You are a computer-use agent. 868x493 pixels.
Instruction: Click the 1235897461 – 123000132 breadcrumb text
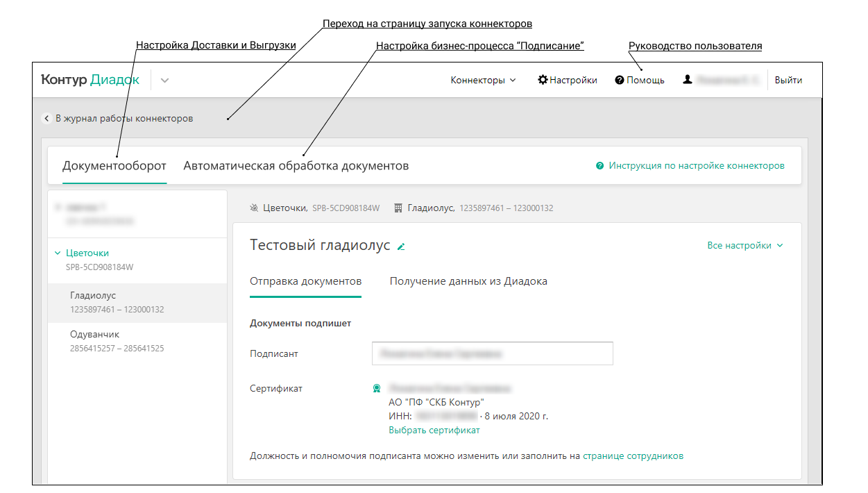[507, 208]
